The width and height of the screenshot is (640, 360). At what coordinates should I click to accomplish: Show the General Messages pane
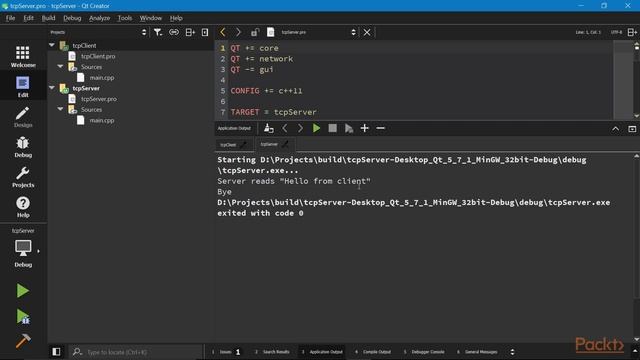478,351
